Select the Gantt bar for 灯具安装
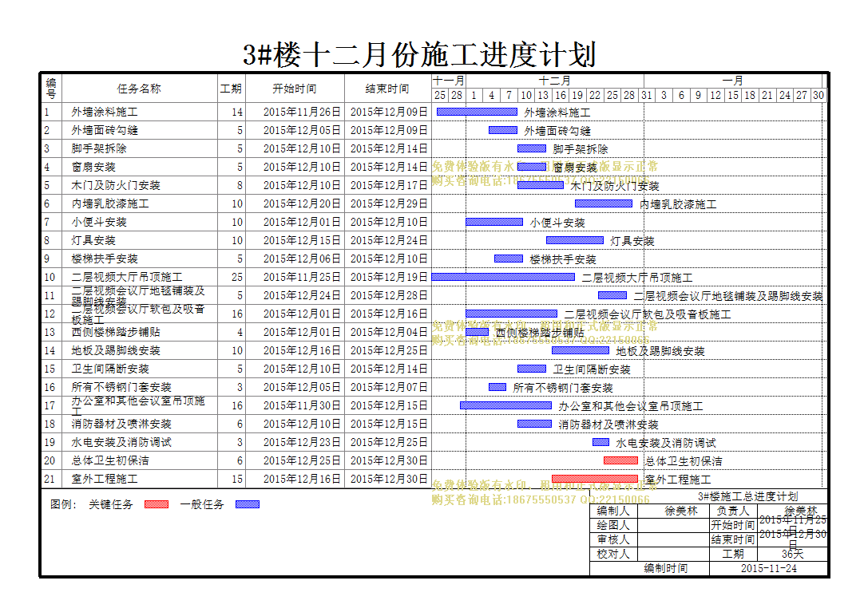Viewport: 868px width, 616px height. pos(575,240)
